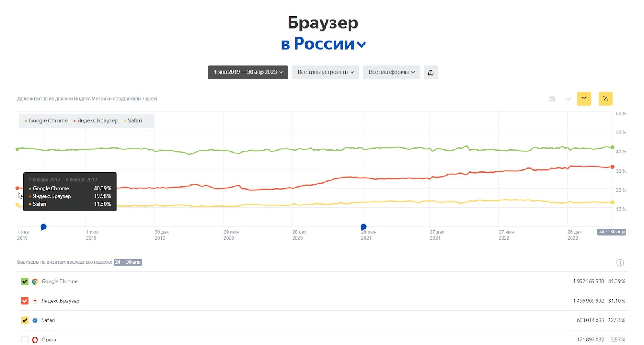Click the Safari yellow legend dot

(125, 121)
